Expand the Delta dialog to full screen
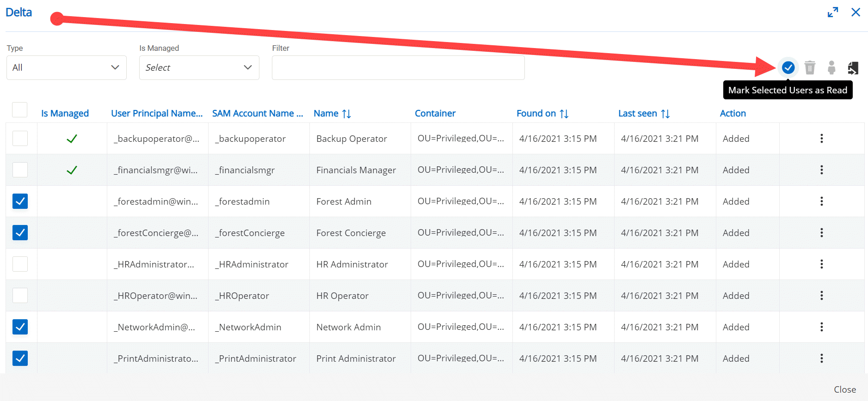Viewport: 868px width, 401px height. (833, 12)
